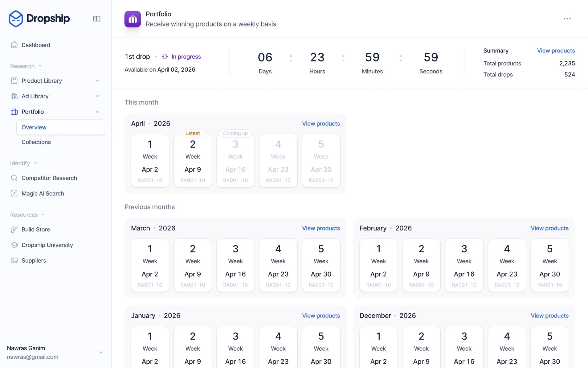
Task: Open the three-dot more options menu
Action: click(567, 19)
